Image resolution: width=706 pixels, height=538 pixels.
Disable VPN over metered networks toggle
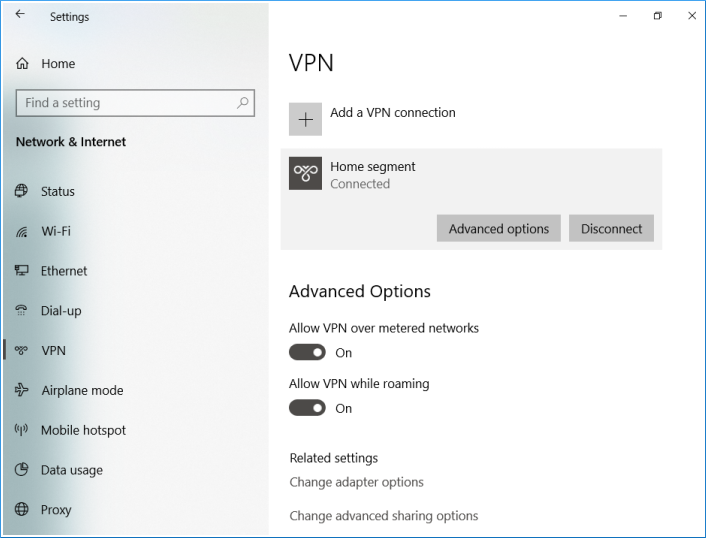307,352
